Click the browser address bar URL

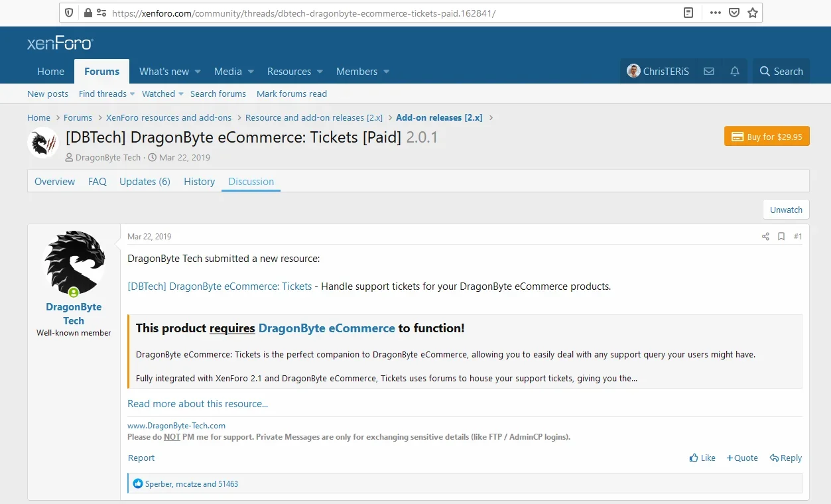(304, 13)
